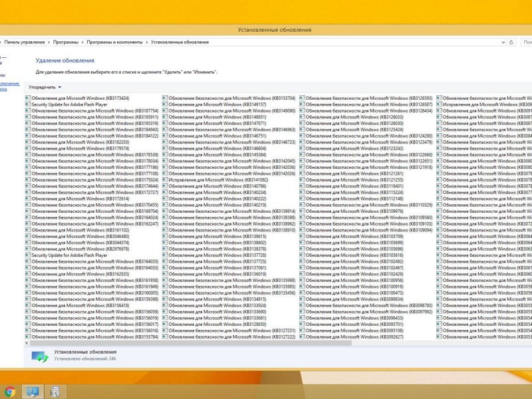Viewport: 532px width, 399px height.
Task: Select update row KB3115224
Action: click(352, 192)
